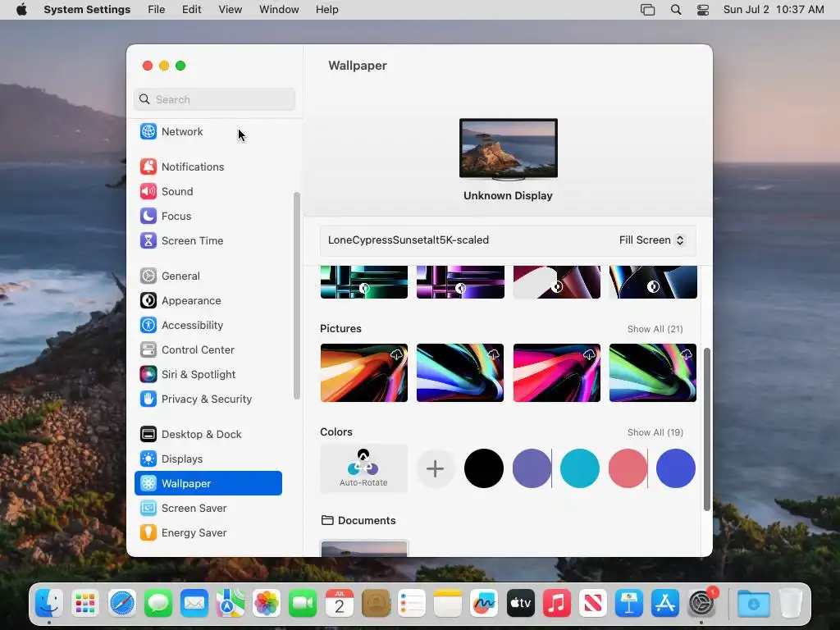Launch Music app from the Dock
Image resolution: width=840 pixels, height=630 pixels.
tap(557, 603)
